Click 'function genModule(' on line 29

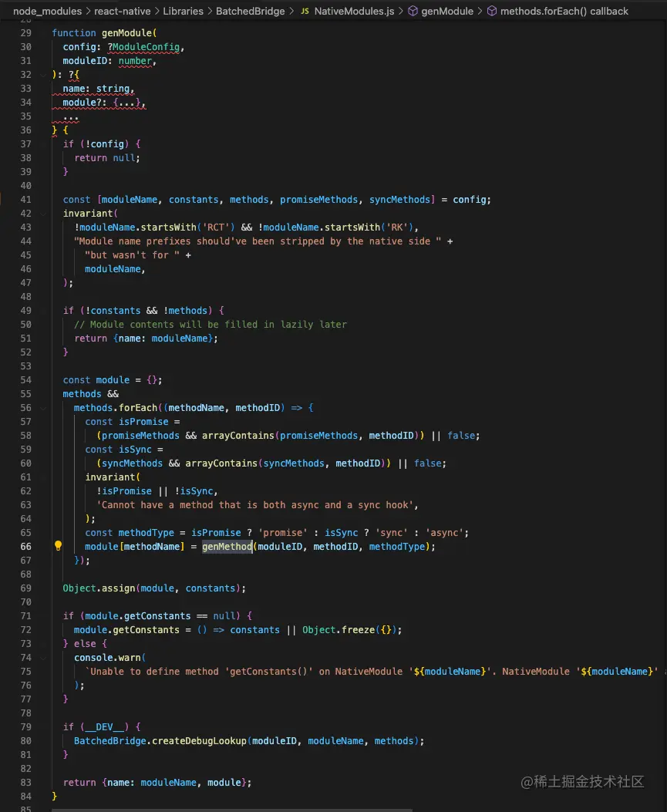[105, 33]
